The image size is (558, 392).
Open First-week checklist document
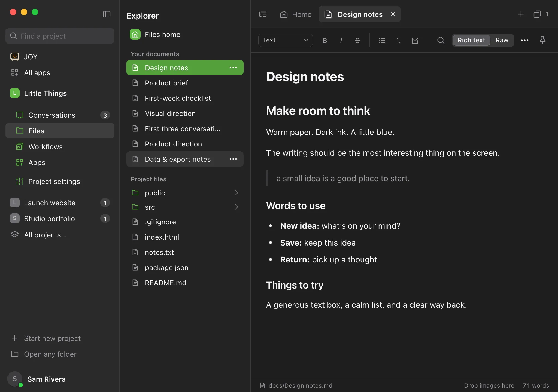click(x=185, y=98)
